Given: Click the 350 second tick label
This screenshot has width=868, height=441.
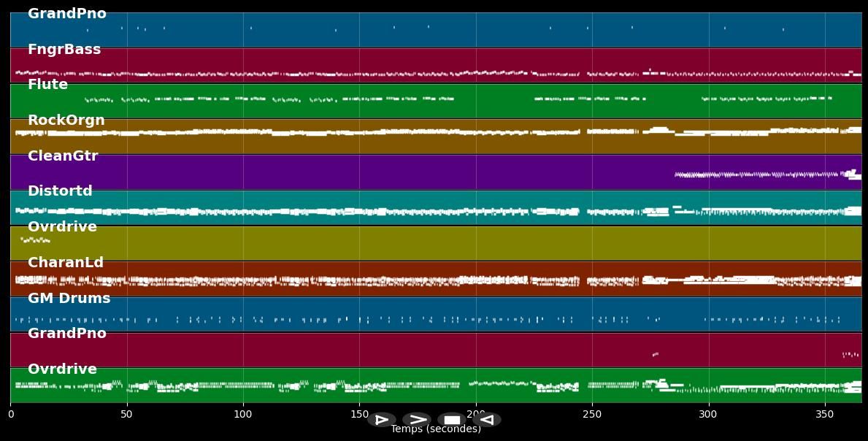Looking at the screenshot, I should (x=825, y=415).
